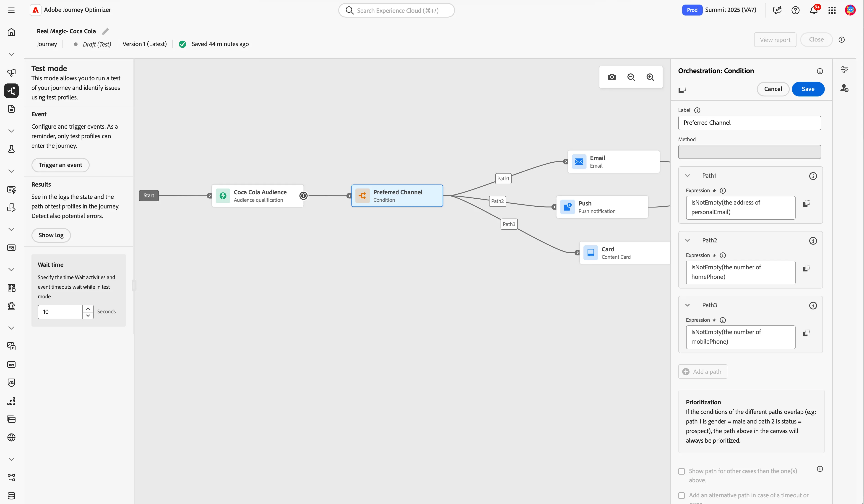Open the feedback chat icon in header
Screen dimensions: 864x504
pyautogui.click(x=777, y=10)
